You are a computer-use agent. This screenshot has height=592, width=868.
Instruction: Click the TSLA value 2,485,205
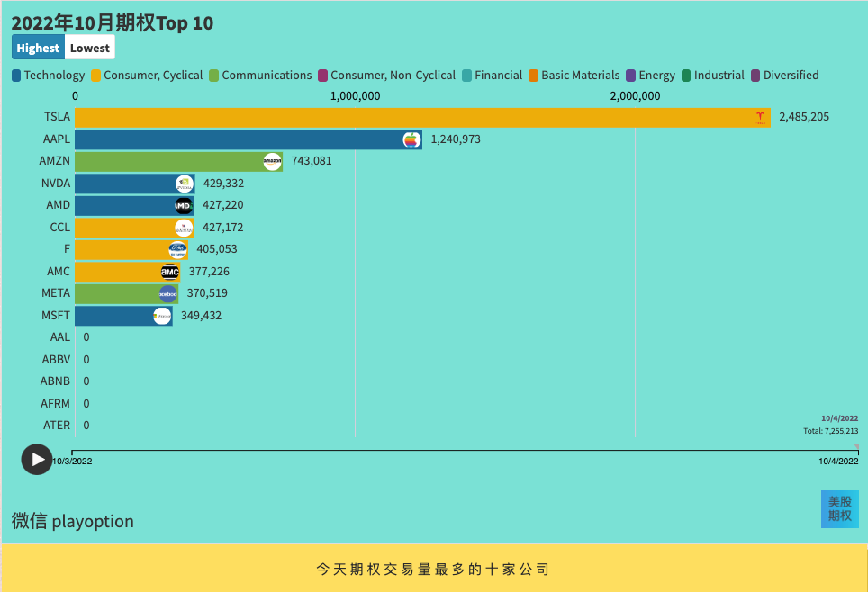(804, 117)
